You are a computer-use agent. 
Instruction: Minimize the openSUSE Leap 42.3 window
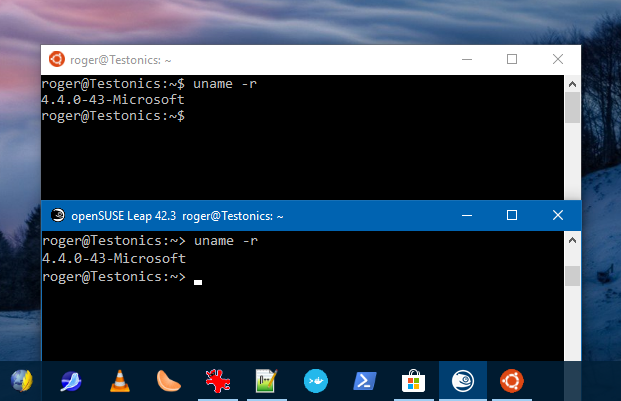pyautogui.click(x=467, y=215)
